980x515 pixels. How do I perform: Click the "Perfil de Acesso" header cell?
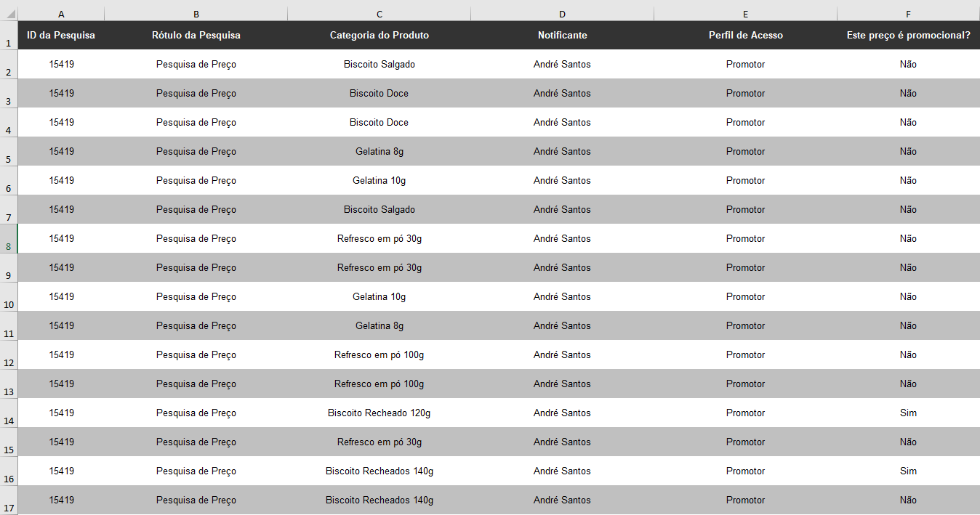click(x=746, y=35)
